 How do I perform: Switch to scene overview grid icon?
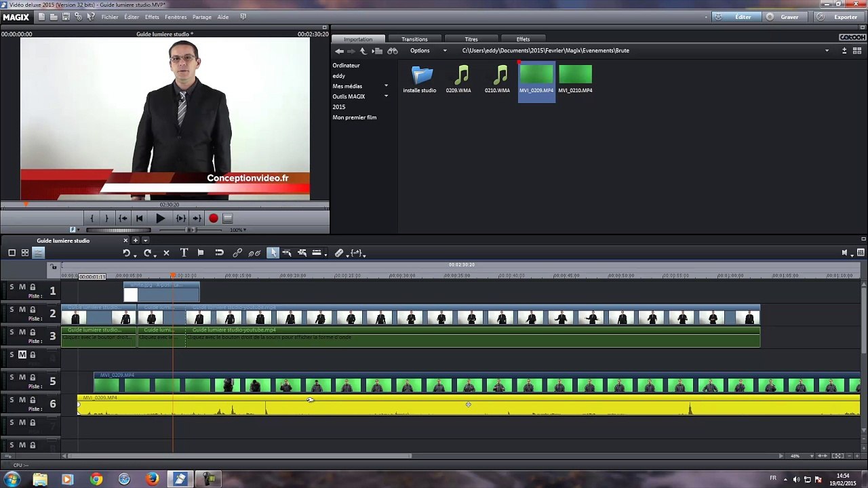(x=25, y=253)
